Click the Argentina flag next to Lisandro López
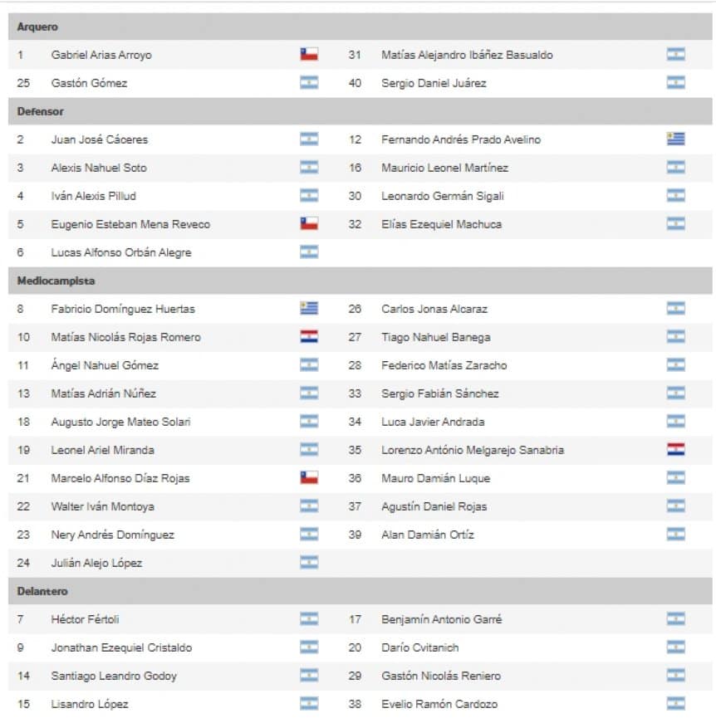 pyautogui.click(x=309, y=704)
